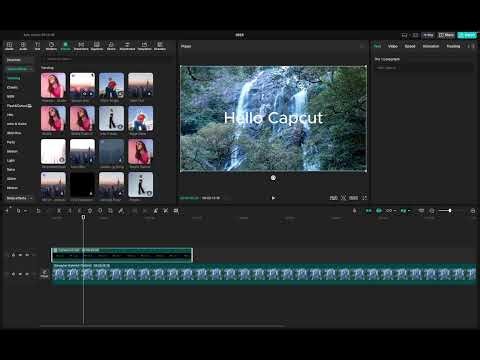Open the Transitions tab

click(x=81, y=46)
